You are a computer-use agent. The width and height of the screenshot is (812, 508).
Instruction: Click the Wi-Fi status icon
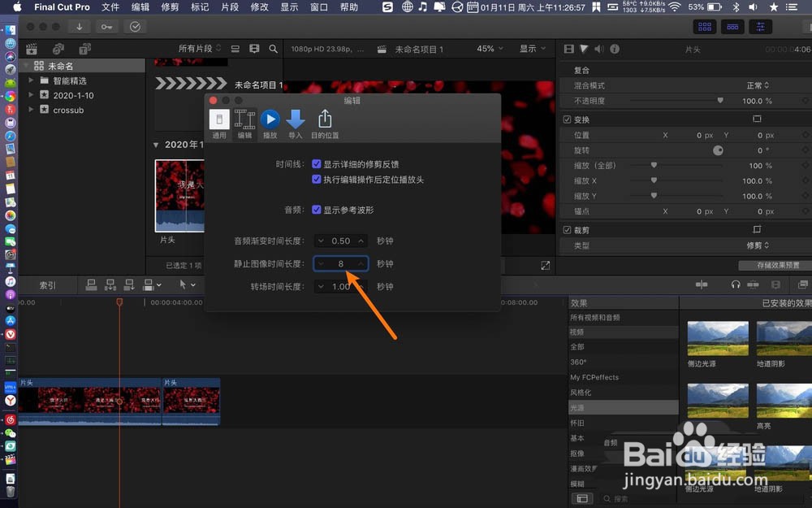click(674, 7)
